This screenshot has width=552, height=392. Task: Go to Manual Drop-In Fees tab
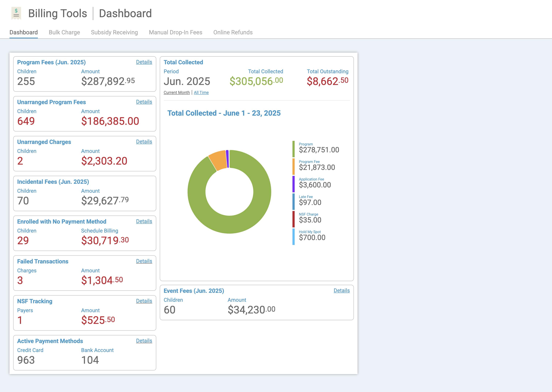pos(175,32)
